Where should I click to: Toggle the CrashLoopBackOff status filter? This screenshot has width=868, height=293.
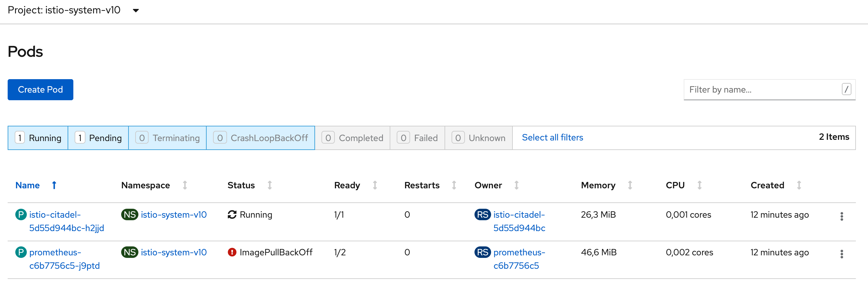pyautogui.click(x=261, y=138)
